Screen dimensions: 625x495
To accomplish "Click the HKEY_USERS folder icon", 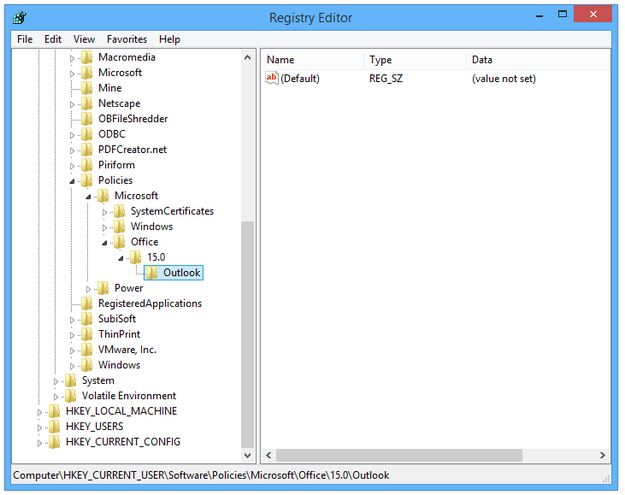I will point(54,427).
